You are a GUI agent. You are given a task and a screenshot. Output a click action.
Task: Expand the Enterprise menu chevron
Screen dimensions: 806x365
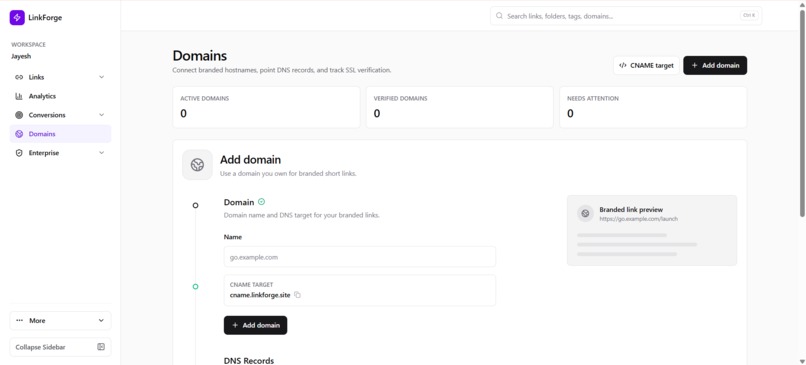101,153
